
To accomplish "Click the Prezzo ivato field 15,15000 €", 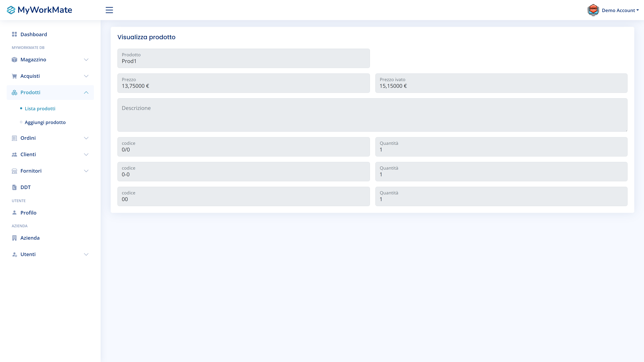I will click(x=501, y=83).
